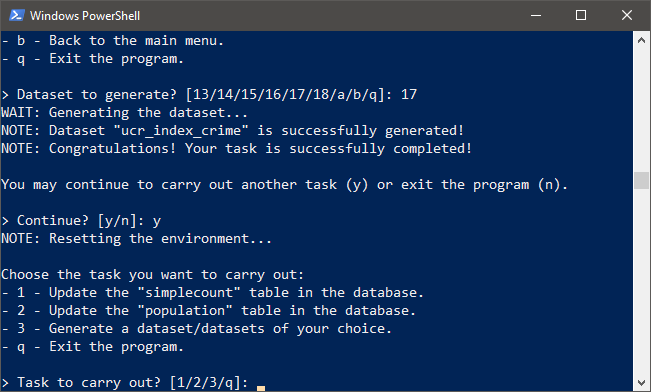Click the "Dataset to generate?" prompt line
651x392 pixels.
tap(209, 95)
